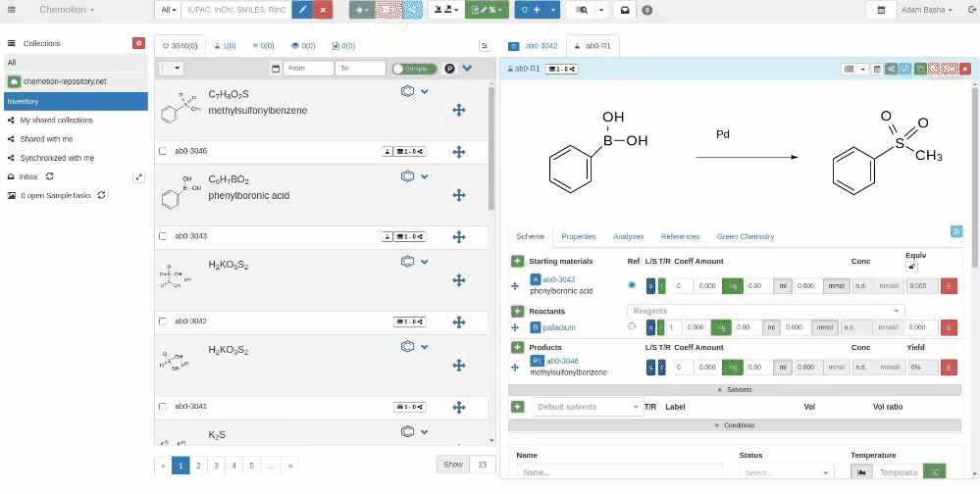Click the red clear search button
Viewport: 980px width, 494px height.
pos(325,10)
